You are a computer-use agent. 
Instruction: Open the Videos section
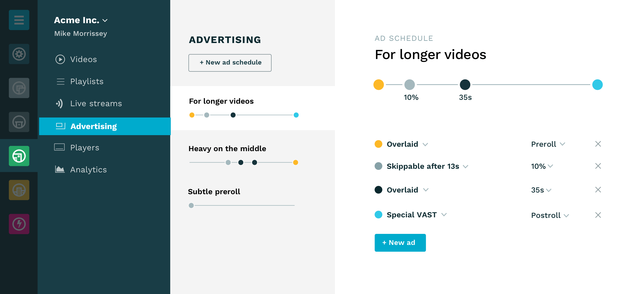coord(83,59)
